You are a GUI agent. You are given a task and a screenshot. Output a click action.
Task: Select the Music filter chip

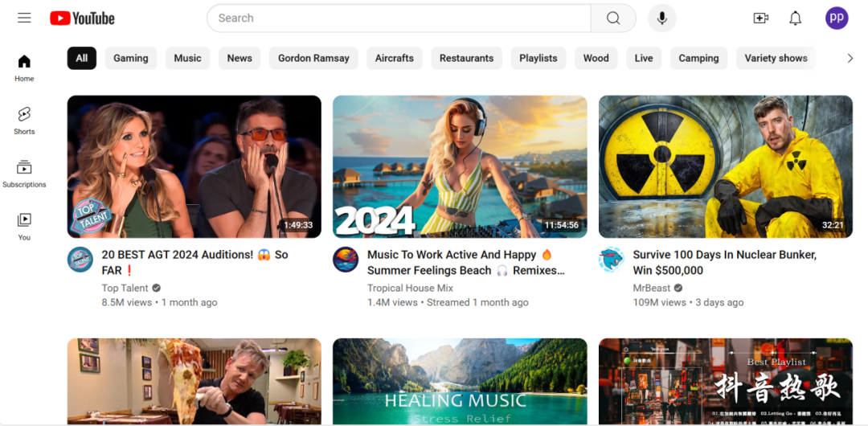pos(187,58)
